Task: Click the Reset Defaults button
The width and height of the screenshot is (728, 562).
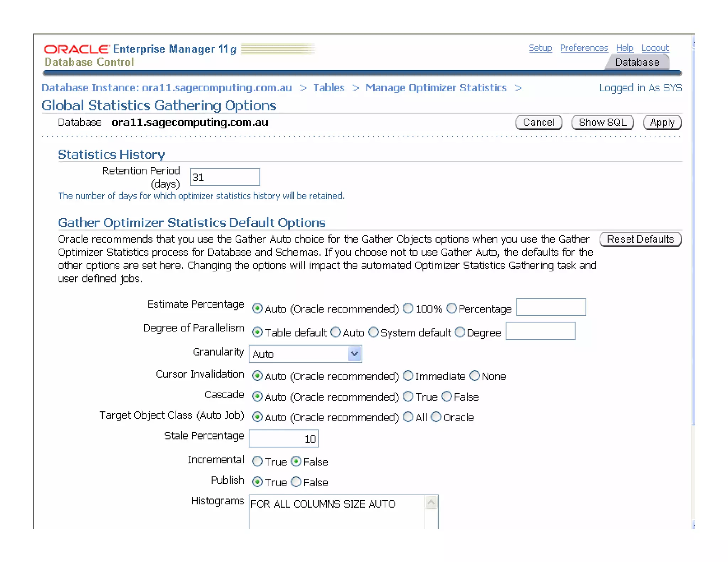Action: pyautogui.click(x=640, y=239)
